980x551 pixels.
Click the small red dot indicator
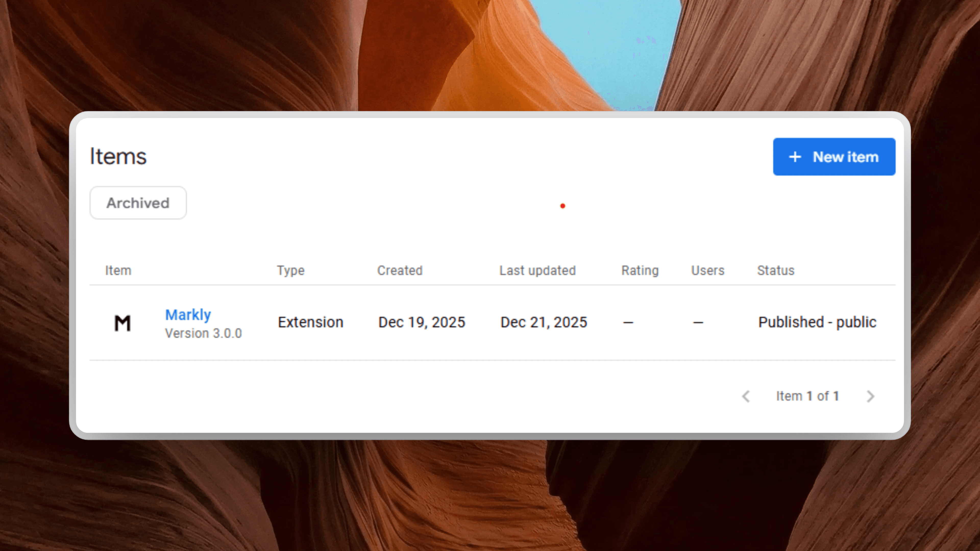[563, 206]
